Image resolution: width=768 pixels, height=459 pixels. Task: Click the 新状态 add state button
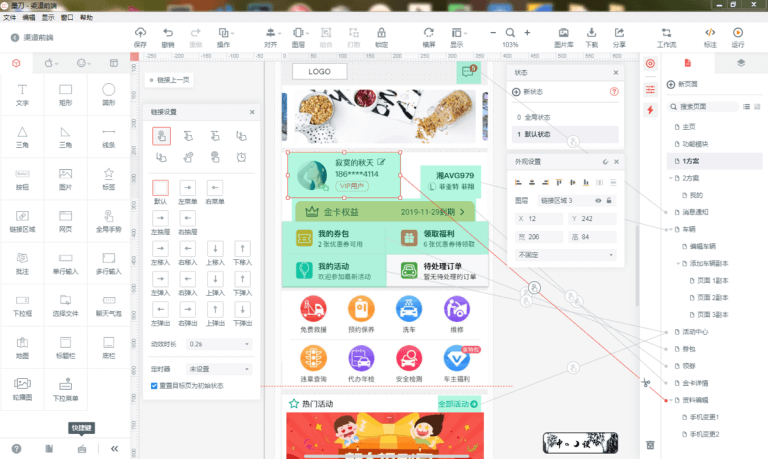(x=527, y=92)
